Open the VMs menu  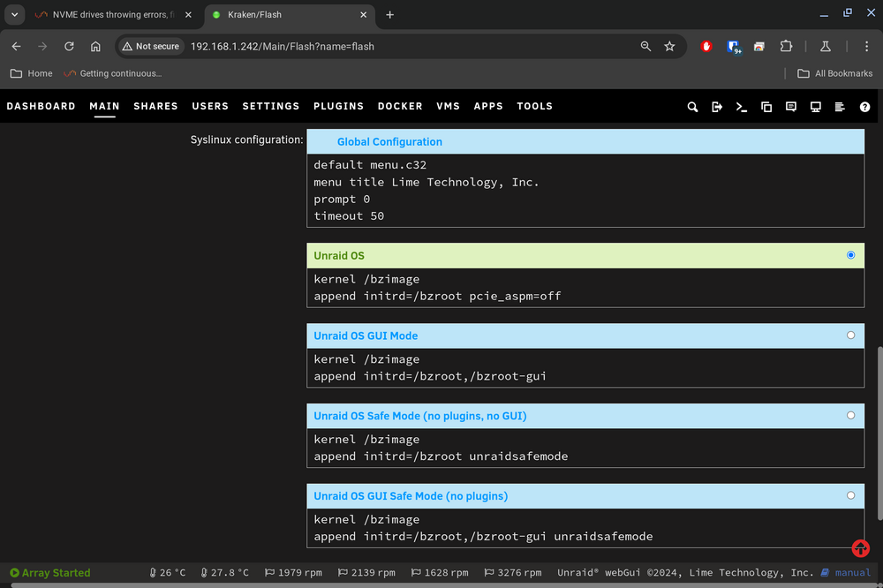pyautogui.click(x=449, y=106)
